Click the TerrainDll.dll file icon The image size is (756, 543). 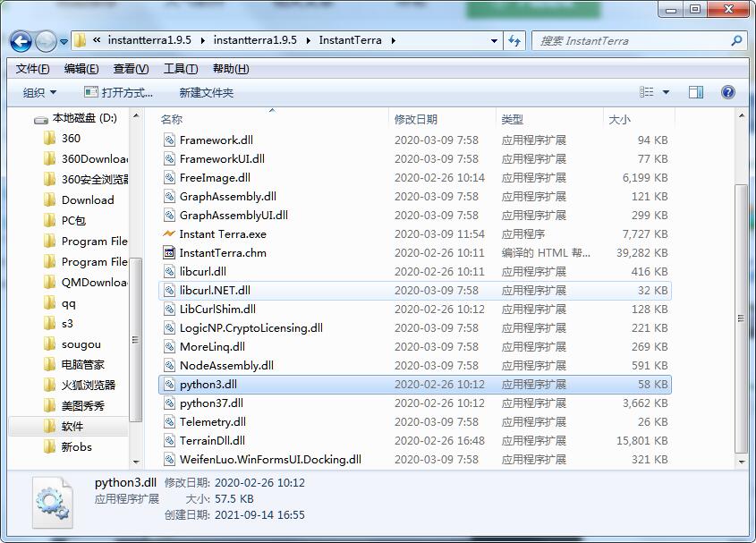(169, 441)
